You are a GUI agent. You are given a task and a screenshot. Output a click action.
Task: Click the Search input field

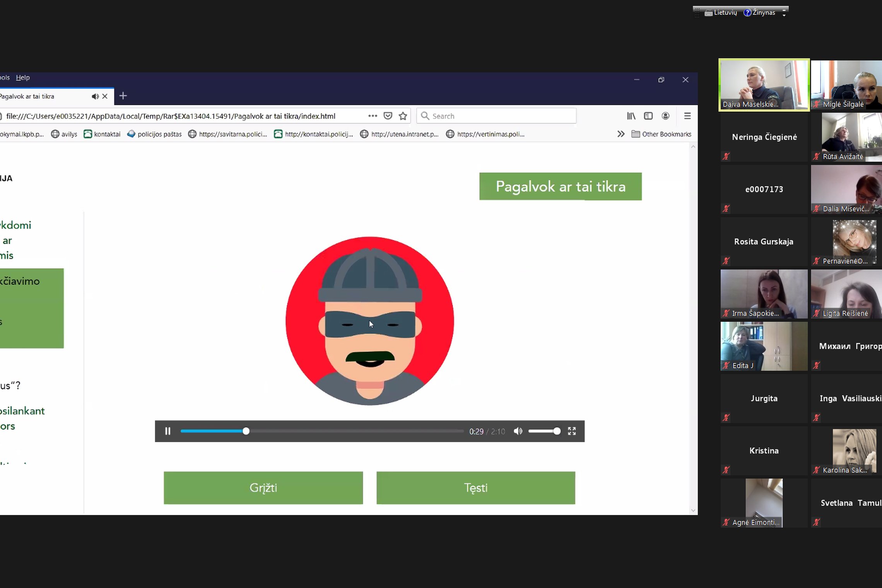coord(496,116)
